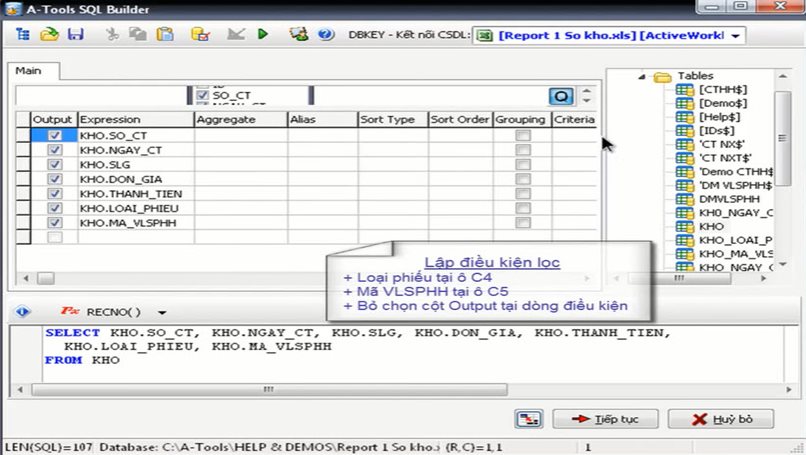
Task: Paste using the clipboard icon
Action: click(165, 34)
